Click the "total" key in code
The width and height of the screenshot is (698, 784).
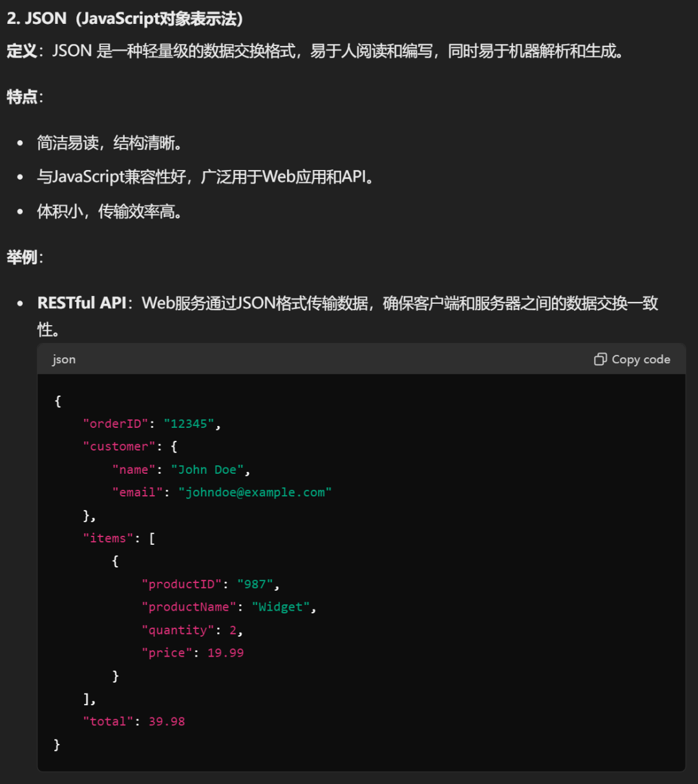(109, 721)
